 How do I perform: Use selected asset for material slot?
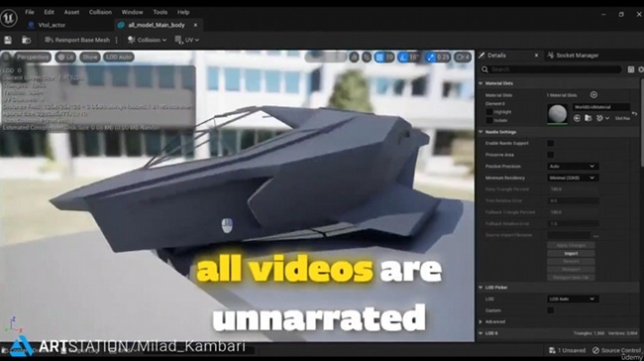point(577,118)
